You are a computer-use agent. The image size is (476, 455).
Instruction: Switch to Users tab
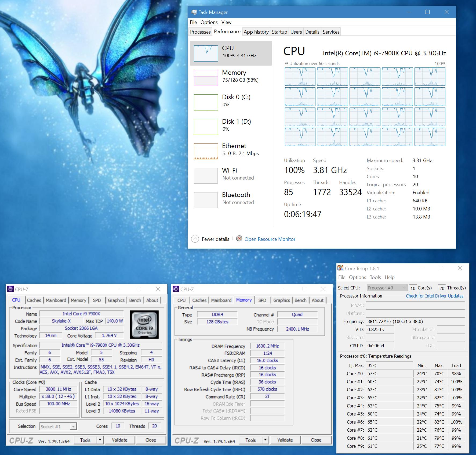296,32
